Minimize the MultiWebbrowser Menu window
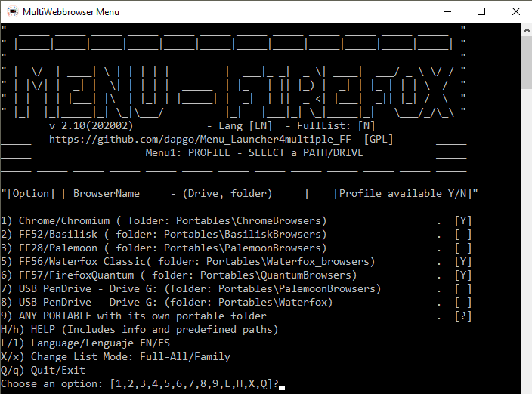The image size is (532, 394). [447, 12]
